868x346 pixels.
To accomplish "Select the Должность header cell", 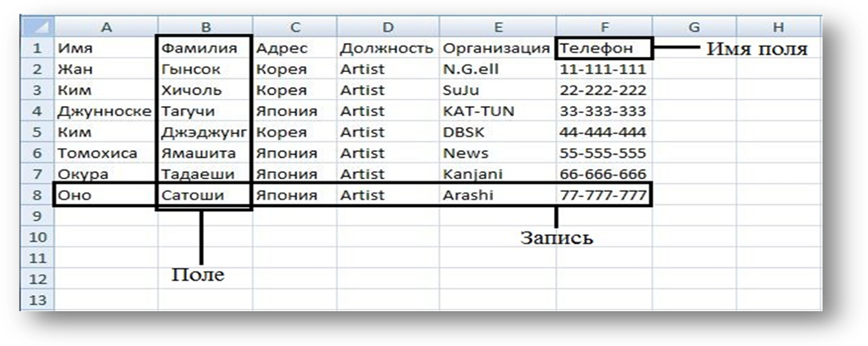I will click(x=386, y=47).
